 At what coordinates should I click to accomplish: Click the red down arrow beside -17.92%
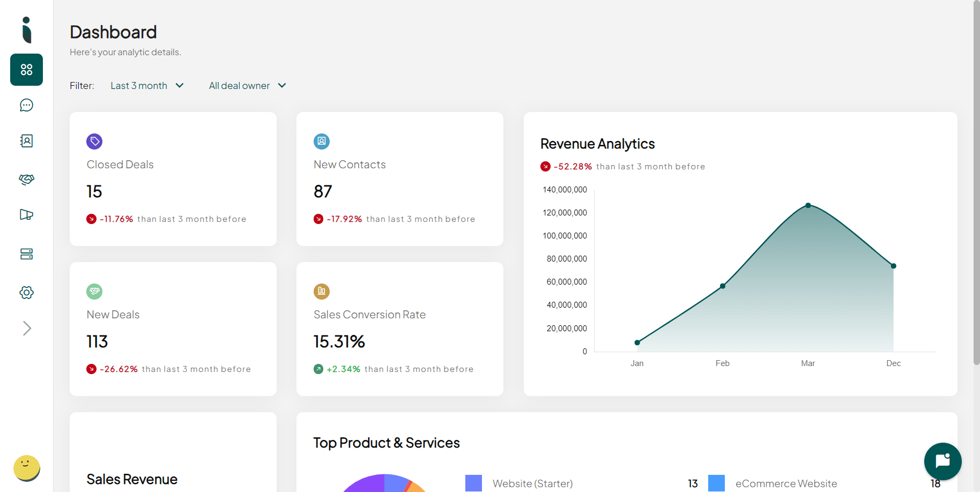tap(318, 219)
